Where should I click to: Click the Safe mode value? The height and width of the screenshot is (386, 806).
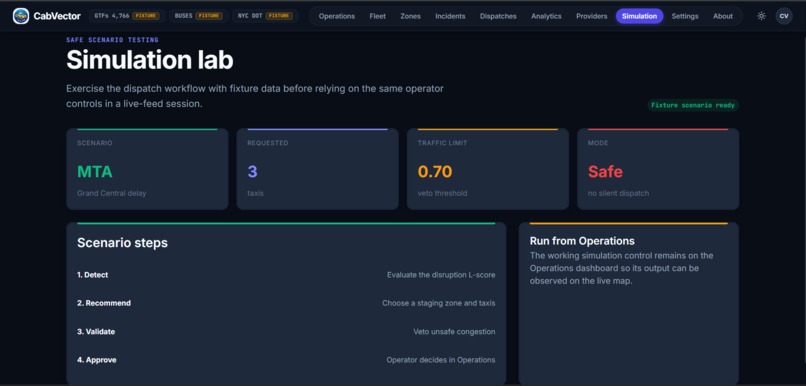606,172
